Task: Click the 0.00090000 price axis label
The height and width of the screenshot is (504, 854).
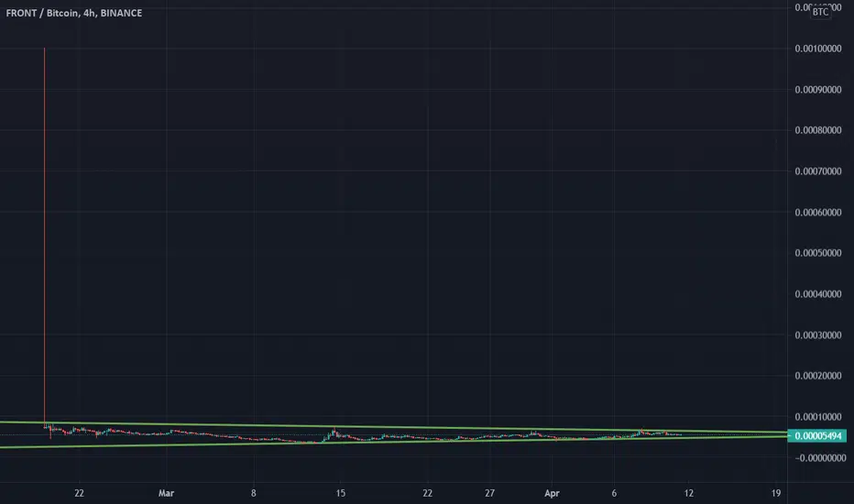Action: [818, 90]
